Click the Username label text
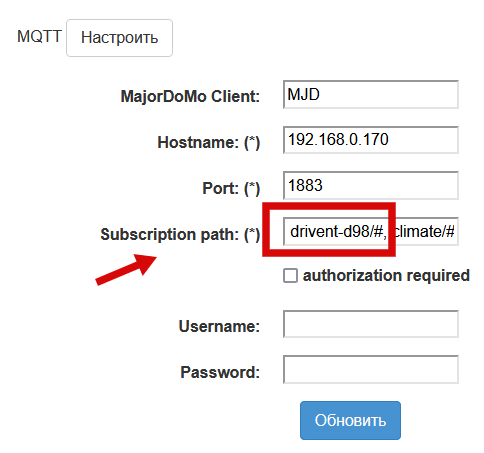484x453 pixels. (219, 326)
